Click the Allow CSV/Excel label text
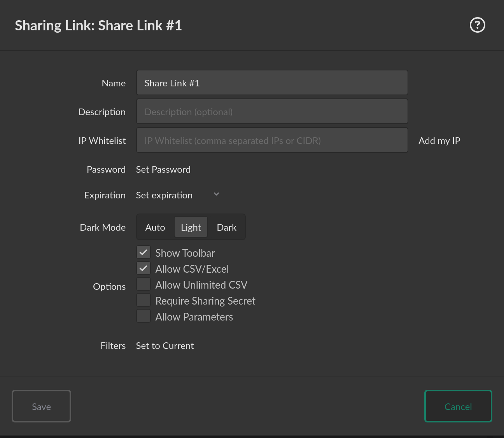The width and height of the screenshot is (504, 438). tap(192, 269)
